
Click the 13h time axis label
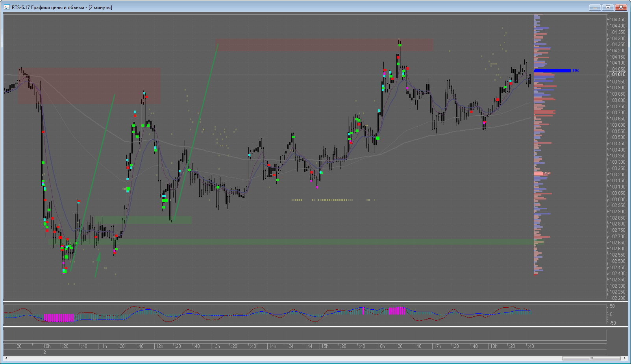point(216,346)
